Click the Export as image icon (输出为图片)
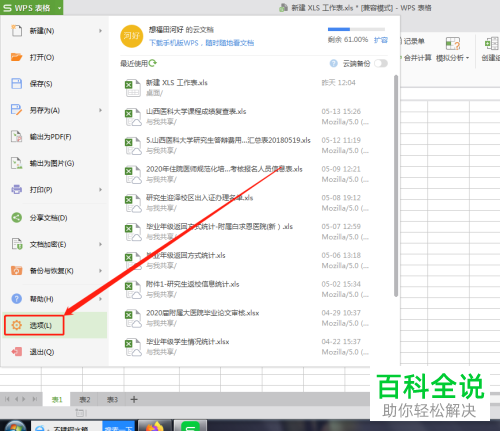This screenshot has width=500, height=431. [x=17, y=163]
